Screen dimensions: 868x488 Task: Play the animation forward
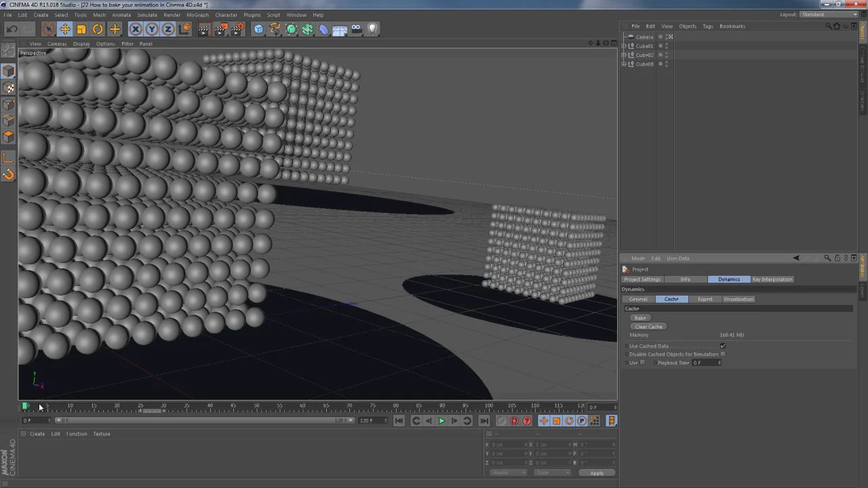(441, 421)
